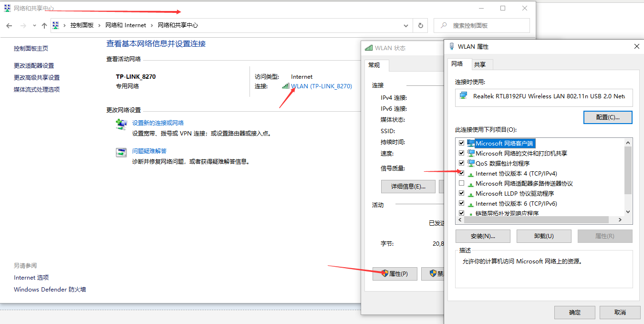Click 卸载(U) button

(x=544, y=236)
